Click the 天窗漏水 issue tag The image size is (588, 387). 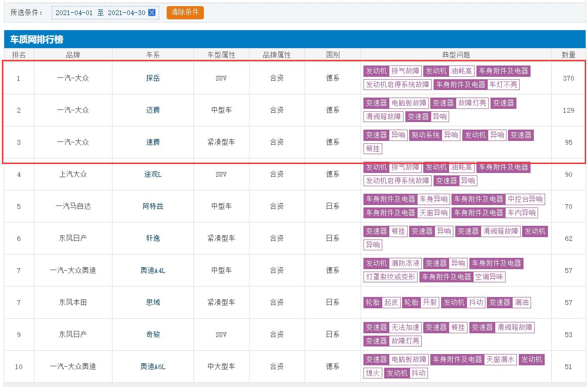tap(501, 360)
